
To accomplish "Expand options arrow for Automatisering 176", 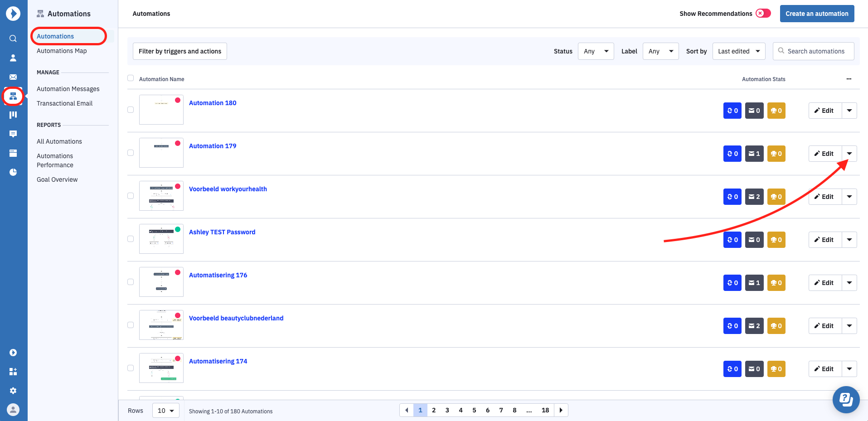I will [849, 283].
